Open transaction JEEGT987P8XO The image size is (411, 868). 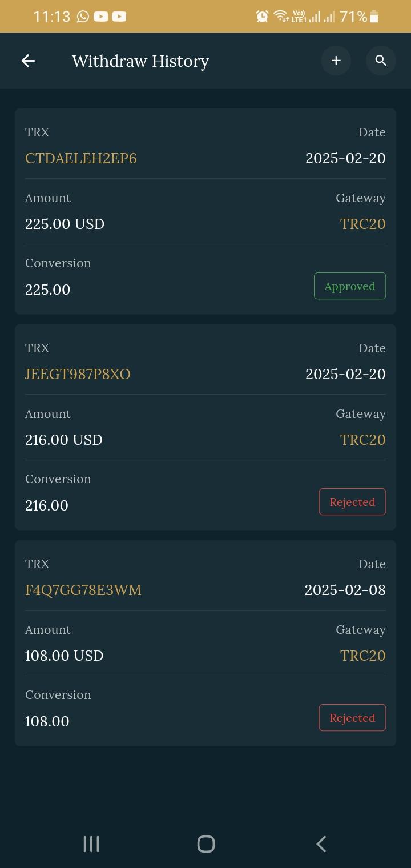[78, 374]
